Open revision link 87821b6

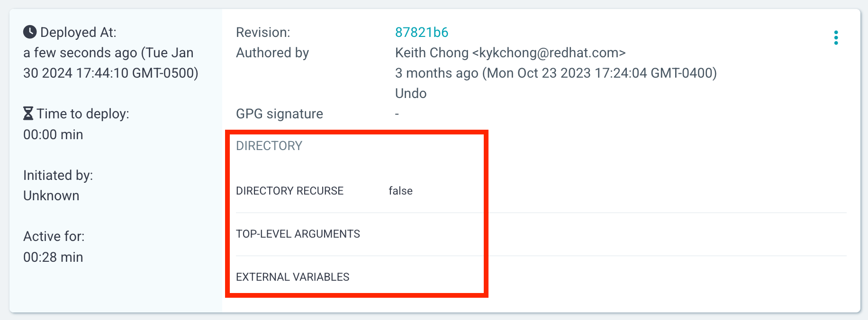pyautogui.click(x=421, y=32)
